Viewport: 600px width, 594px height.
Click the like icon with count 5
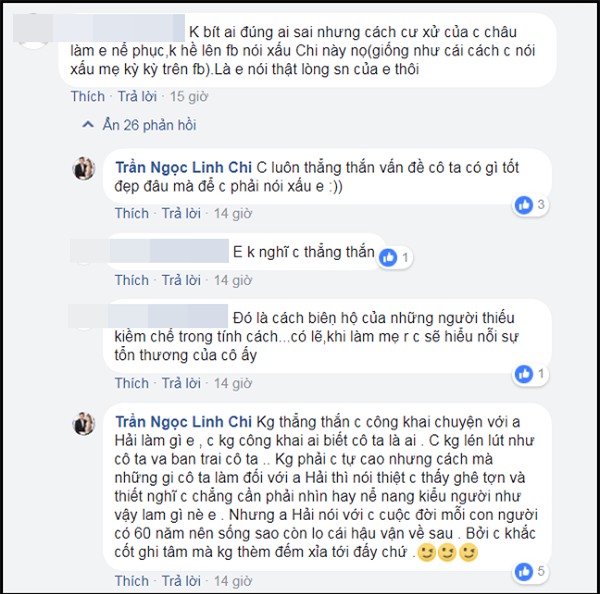pyautogui.click(x=523, y=572)
